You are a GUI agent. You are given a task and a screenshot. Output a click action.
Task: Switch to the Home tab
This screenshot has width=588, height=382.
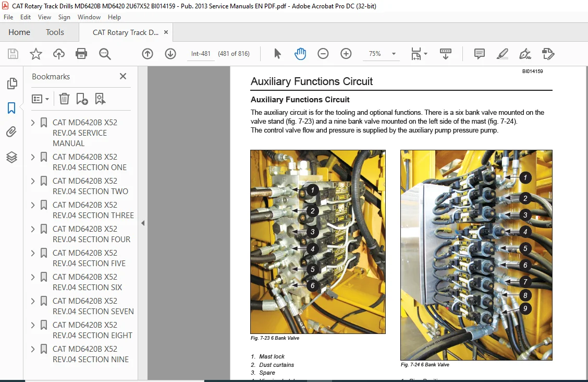pos(19,32)
